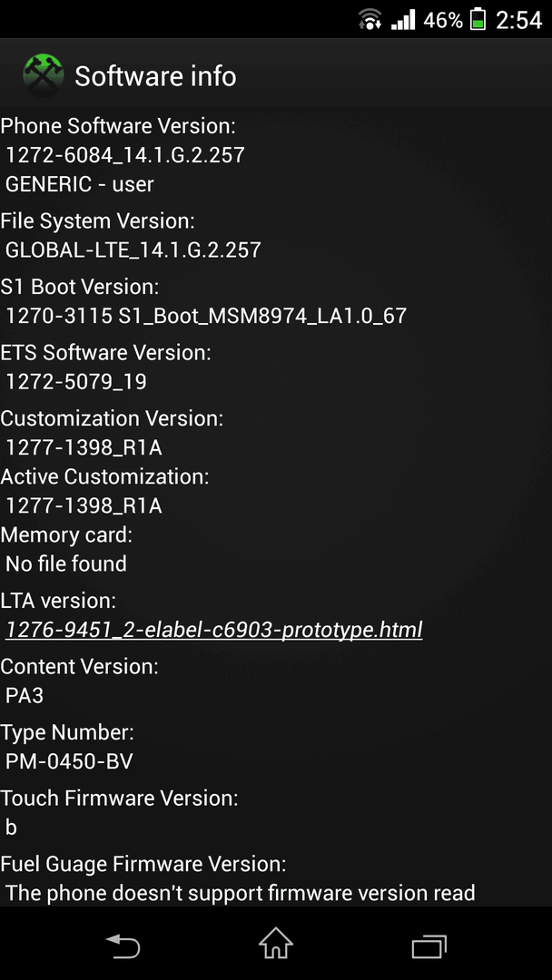Open the elabel-c6903-prototype.html link
Screen dimensions: 552x980
(213, 630)
